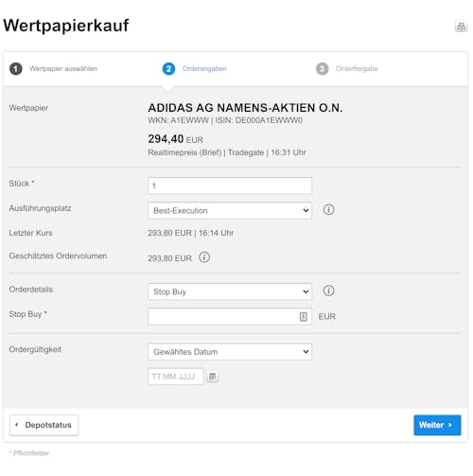Select the Orderangaben step

click(x=204, y=69)
